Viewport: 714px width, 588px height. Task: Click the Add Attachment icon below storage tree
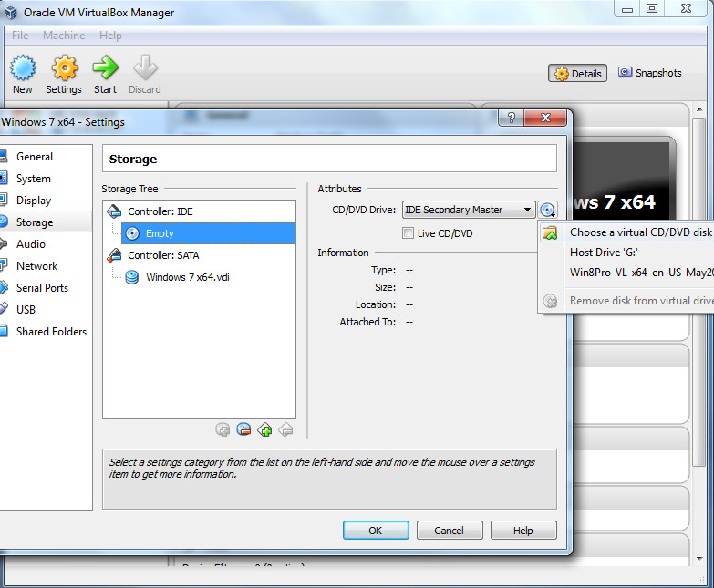[x=222, y=429]
